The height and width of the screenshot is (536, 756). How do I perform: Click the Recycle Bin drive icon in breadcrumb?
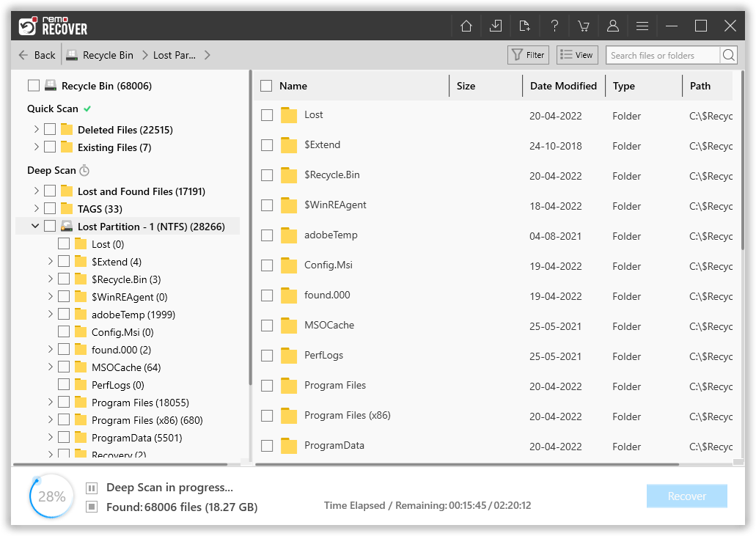point(72,55)
